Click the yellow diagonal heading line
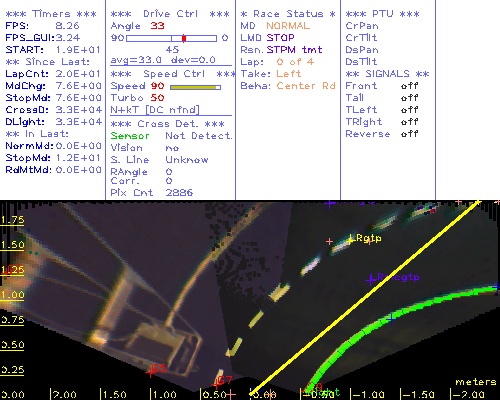Screen dimensions: 500x400 click(x=365, y=297)
